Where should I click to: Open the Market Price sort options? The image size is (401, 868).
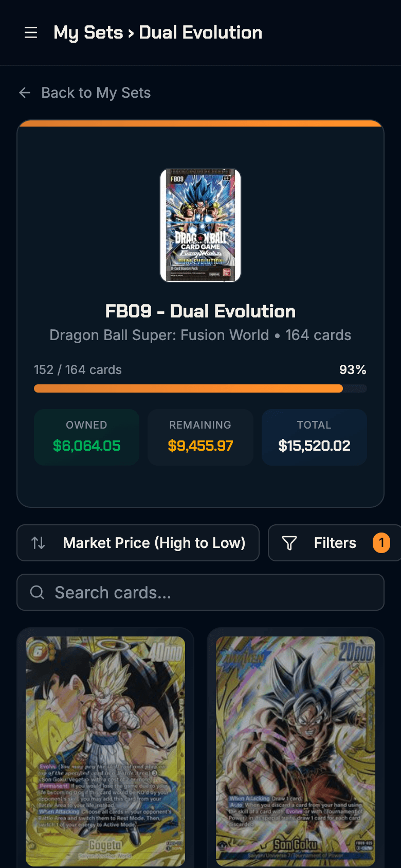click(138, 542)
